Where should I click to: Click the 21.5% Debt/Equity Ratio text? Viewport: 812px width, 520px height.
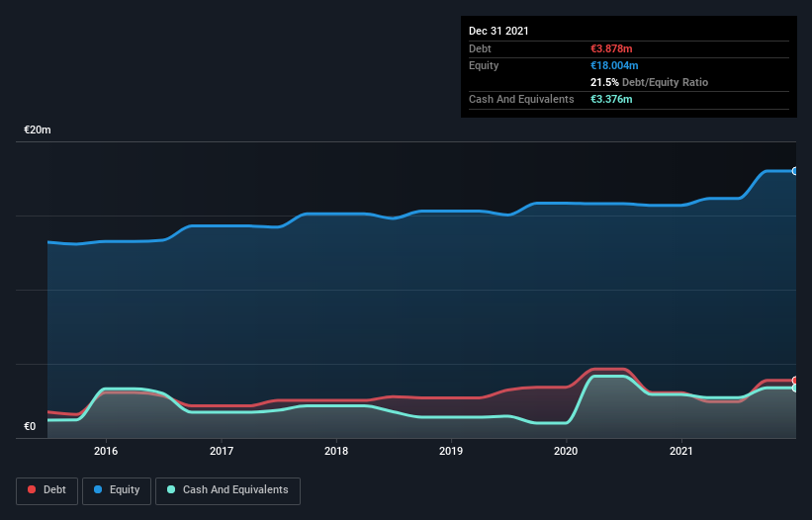(x=650, y=82)
